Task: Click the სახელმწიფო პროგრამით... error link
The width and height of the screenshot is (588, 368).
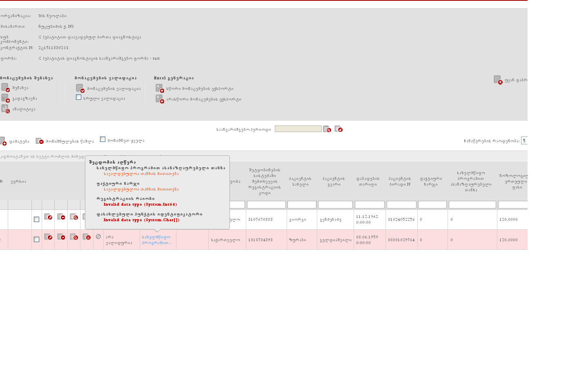Action: click(157, 240)
